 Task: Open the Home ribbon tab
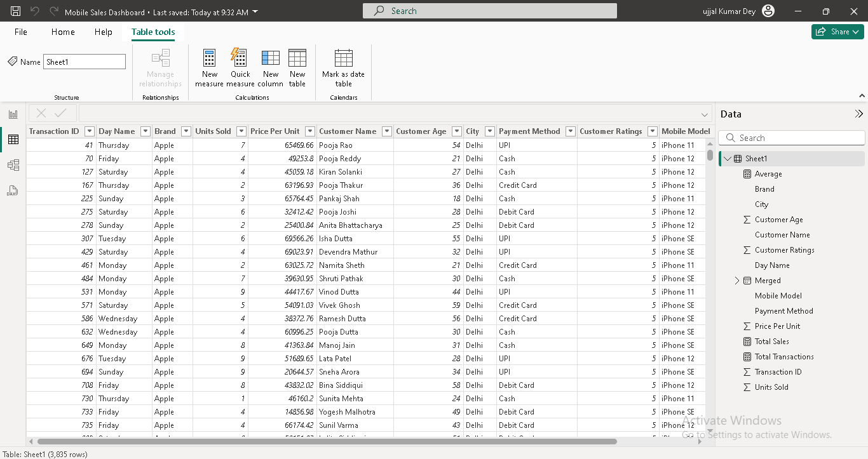(63, 32)
